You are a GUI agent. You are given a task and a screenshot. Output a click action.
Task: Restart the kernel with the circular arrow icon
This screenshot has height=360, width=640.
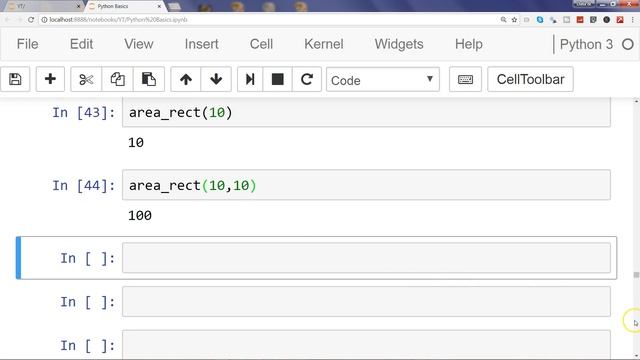307,79
